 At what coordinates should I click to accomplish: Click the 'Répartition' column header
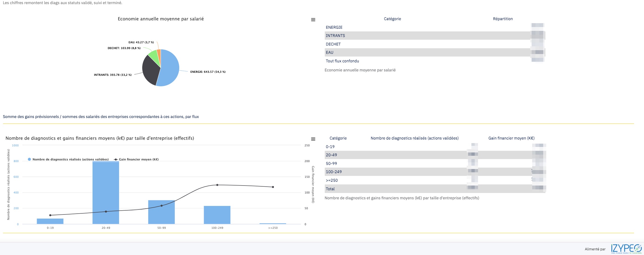click(503, 19)
